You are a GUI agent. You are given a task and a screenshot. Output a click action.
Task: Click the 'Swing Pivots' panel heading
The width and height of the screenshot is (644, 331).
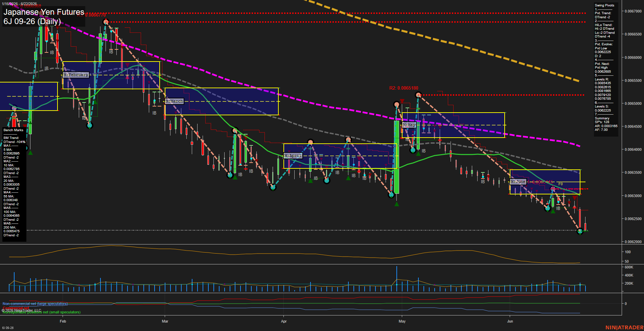604,5
